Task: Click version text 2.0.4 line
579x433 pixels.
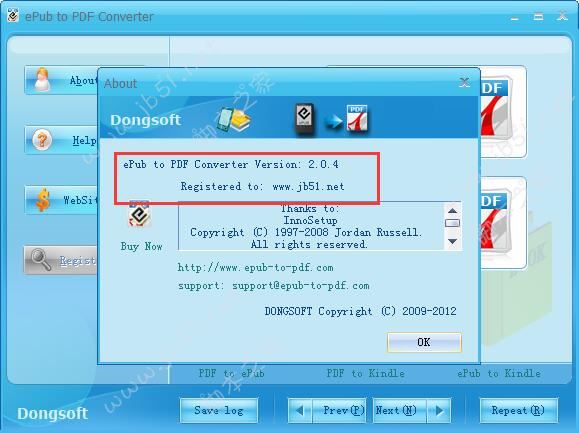Action: (231, 164)
